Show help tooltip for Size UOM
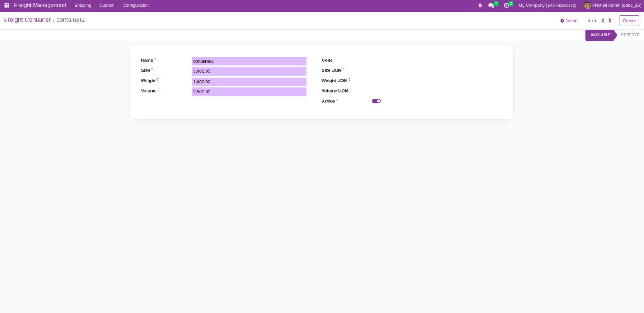 [344, 69]
